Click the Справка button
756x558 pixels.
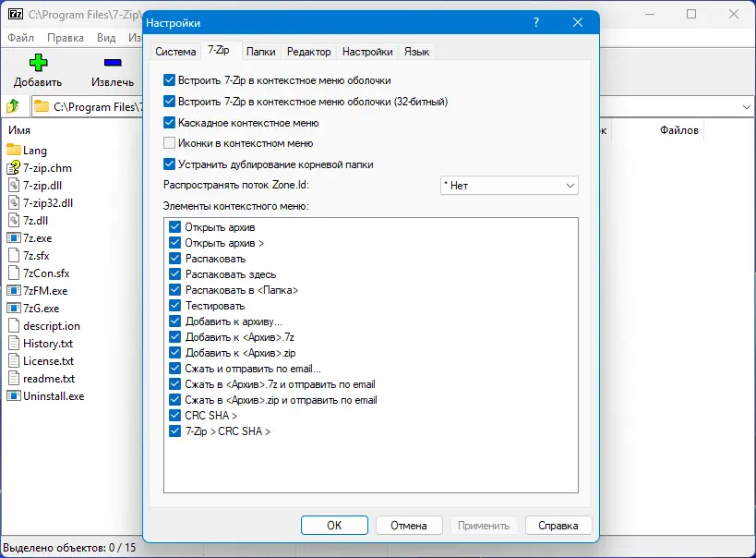[x=558, y=525]
